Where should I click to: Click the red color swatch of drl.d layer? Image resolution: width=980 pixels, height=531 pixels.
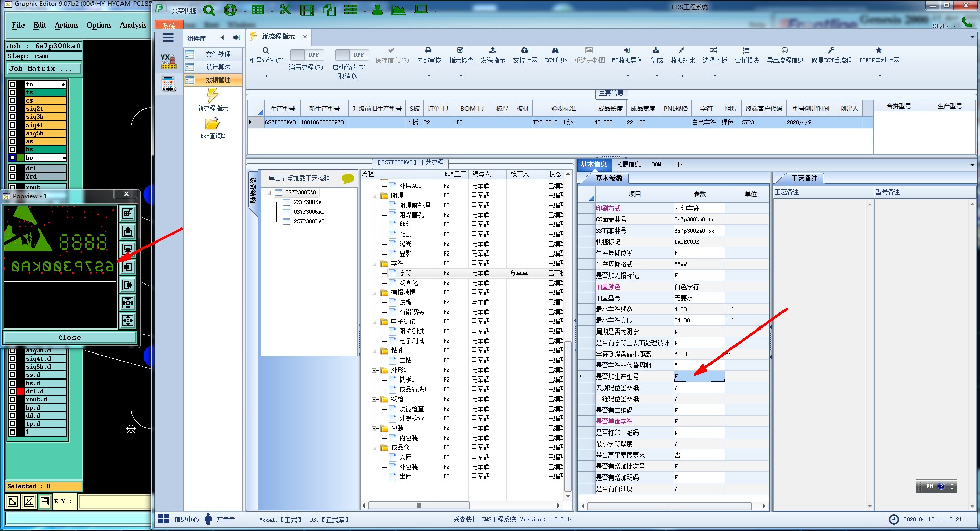20,391
